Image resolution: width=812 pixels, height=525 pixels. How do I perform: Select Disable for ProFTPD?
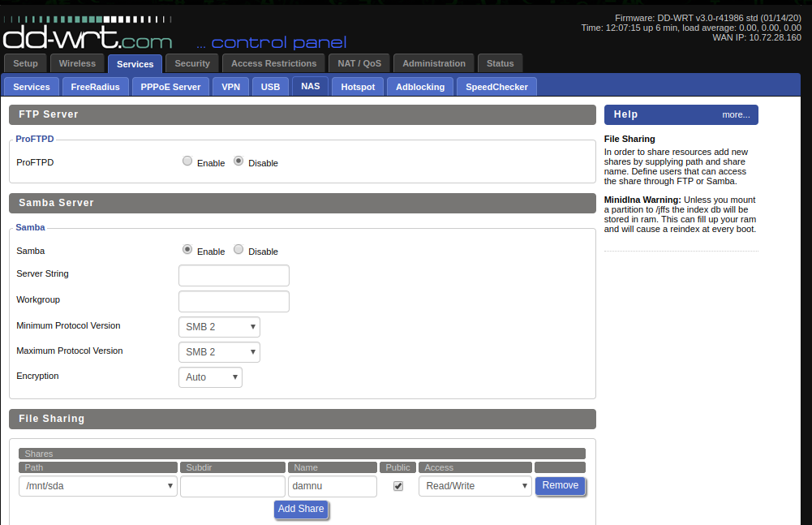[x=238, y=161]
